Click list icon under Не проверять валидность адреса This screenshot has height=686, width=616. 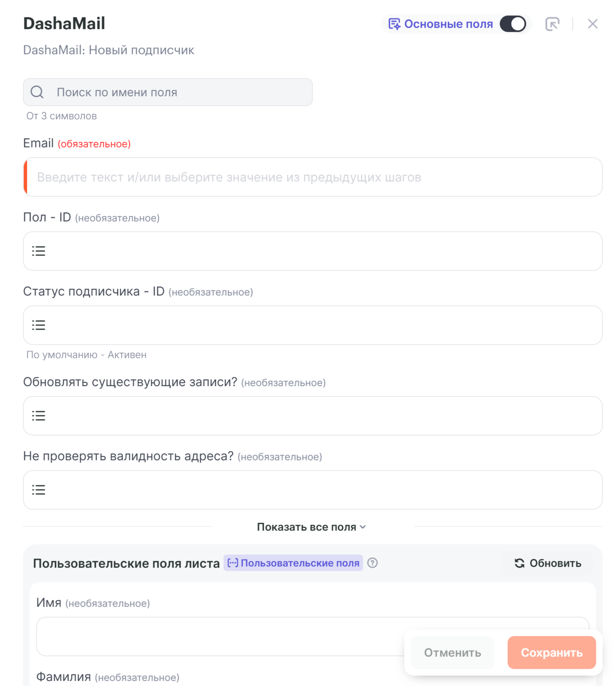tap(39, 490)
